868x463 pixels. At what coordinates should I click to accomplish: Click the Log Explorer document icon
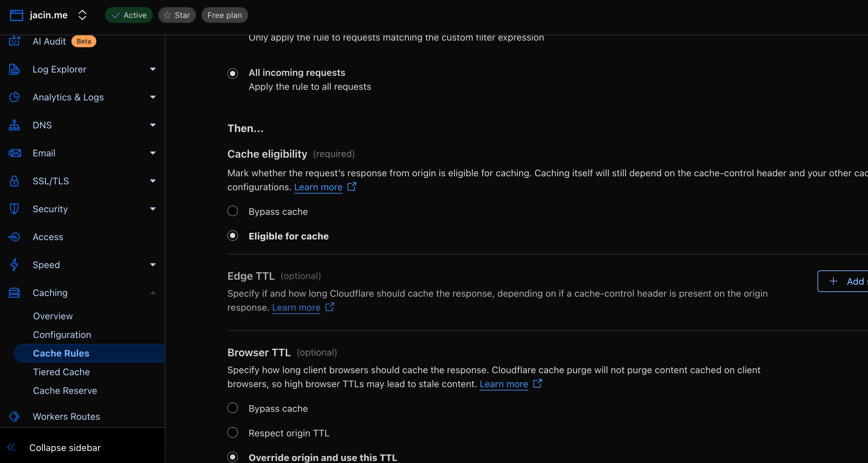(x=14, y=69)
